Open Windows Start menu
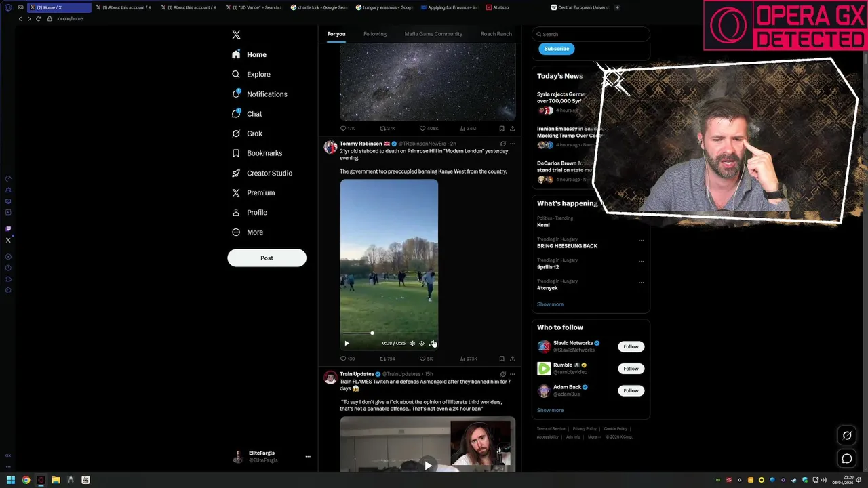This screenshot has height=488, width=868. [10, 480]
